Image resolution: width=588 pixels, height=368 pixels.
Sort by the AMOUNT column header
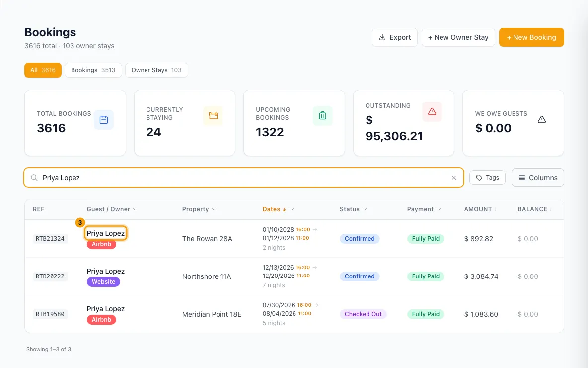[480, 209]
